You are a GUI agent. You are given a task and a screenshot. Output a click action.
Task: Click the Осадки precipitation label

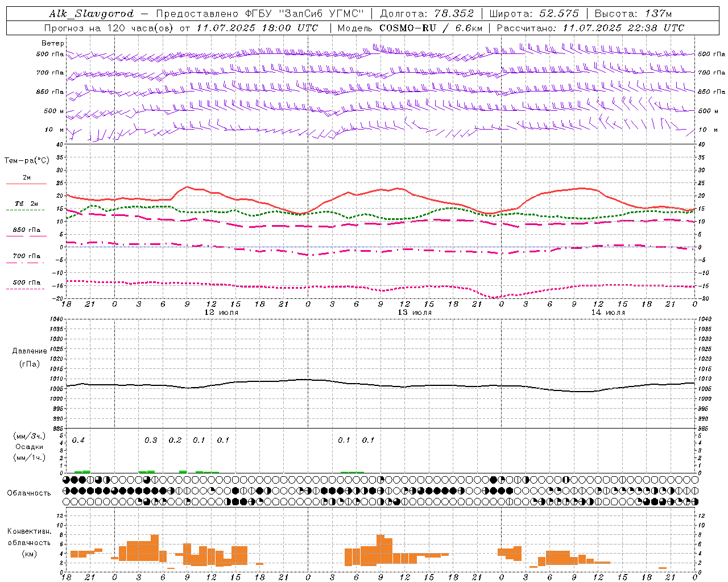(30, 447)
